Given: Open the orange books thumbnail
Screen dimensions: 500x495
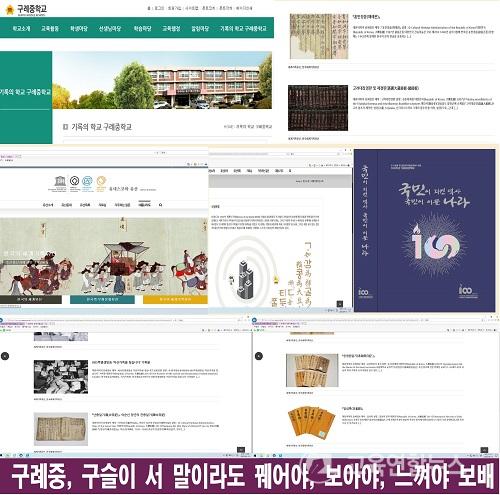Looking at the screenshot, I should [x=311, y=421].
